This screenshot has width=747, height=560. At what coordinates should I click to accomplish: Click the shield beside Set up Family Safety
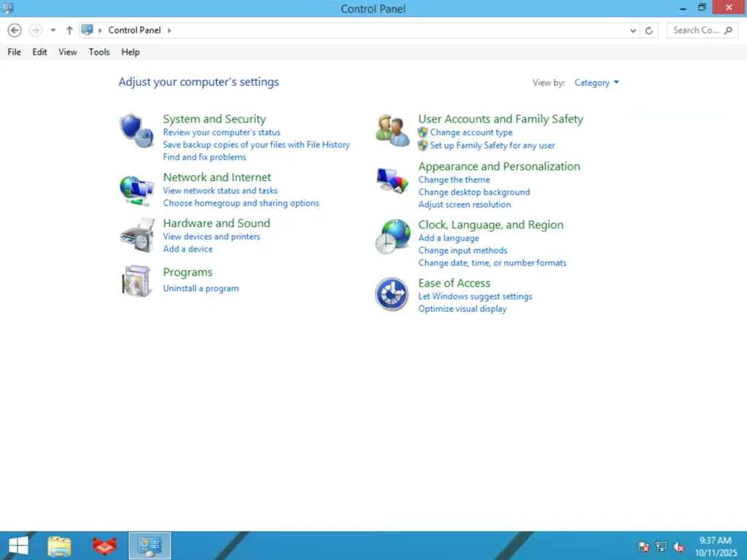pyautogui.click(x=422, y=145)
